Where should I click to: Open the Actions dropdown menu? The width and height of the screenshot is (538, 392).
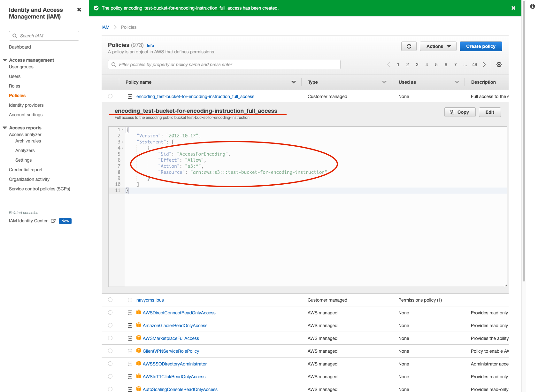(x=438, y=46)
